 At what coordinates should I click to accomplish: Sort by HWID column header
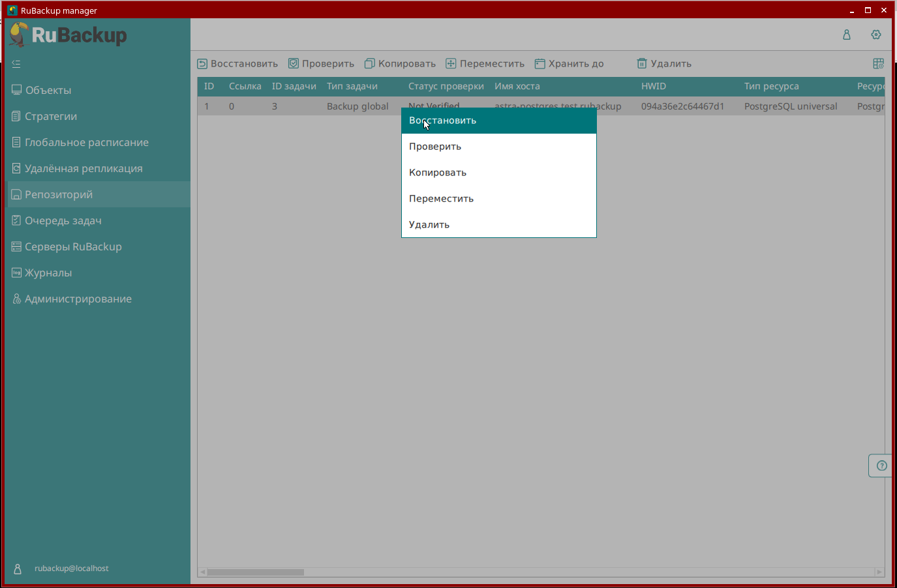pyautogui.click(x=653, y=86)
